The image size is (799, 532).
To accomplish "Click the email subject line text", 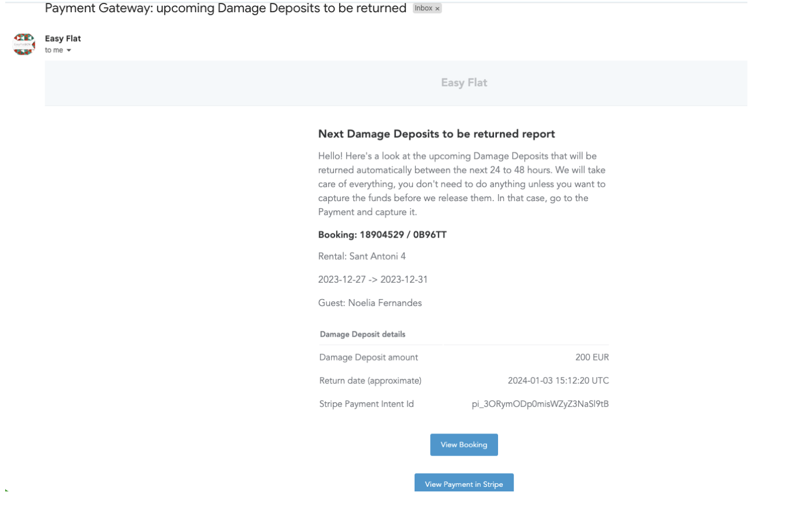I will 225,8.
